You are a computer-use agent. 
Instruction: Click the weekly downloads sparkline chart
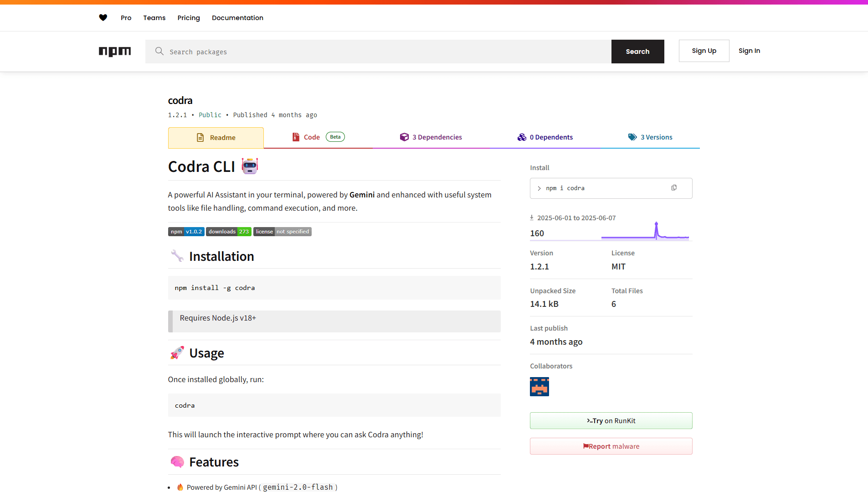(645, 232)
